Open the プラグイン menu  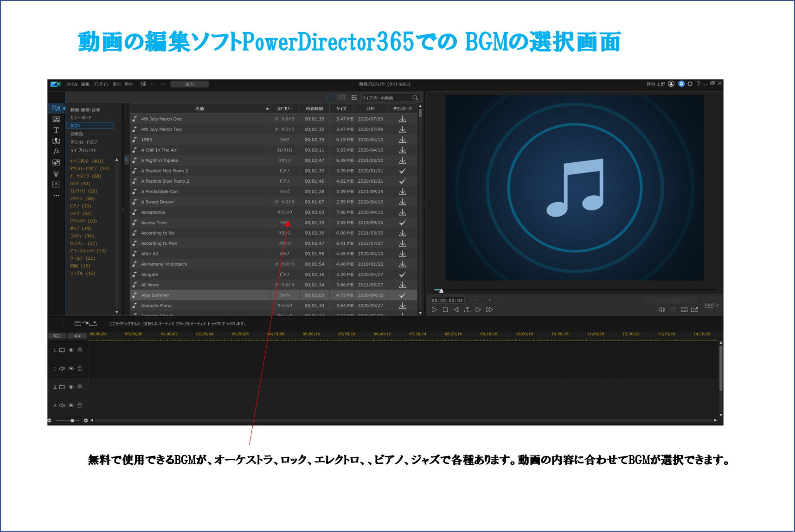point(101,84)
